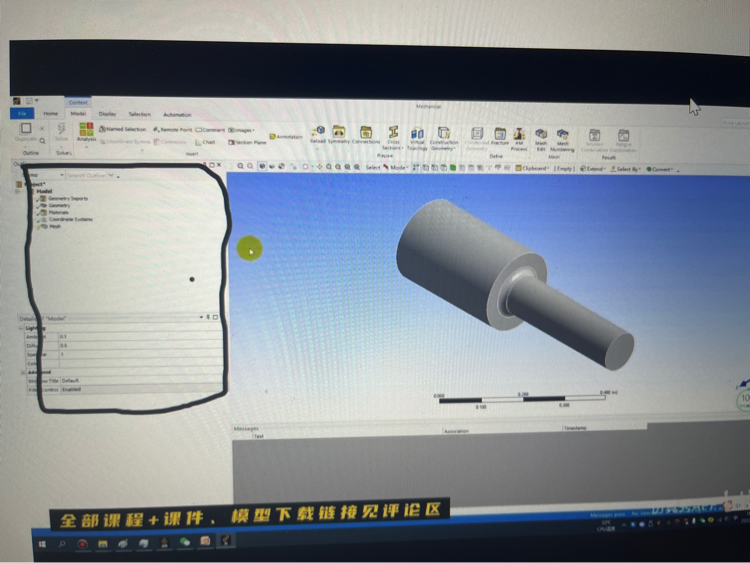Click the Symmetry folder icon

(340, 133)
